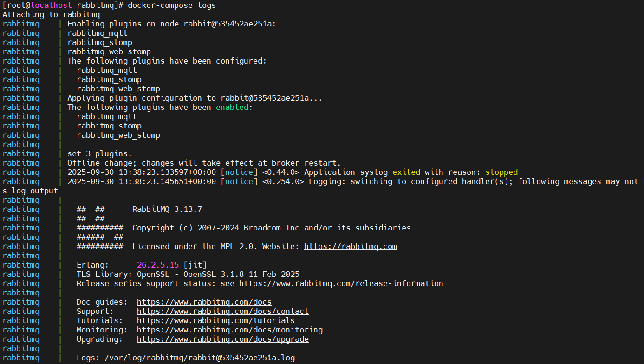
Task: Click the yellow word "stopped"
Action: 501,172
